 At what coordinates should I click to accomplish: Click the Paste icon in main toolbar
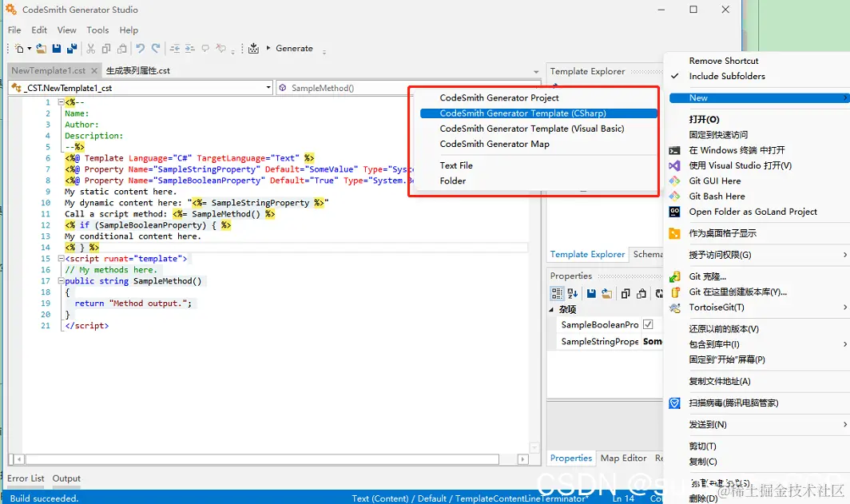122,49
